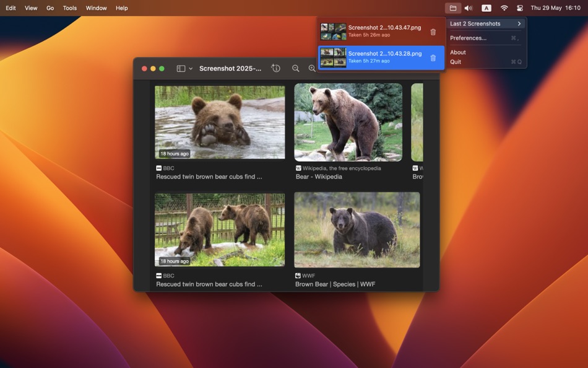Delete screenshot 10.43.28.png with trash icon
This screenshot has width=588, height=368.
click(433, 58)
